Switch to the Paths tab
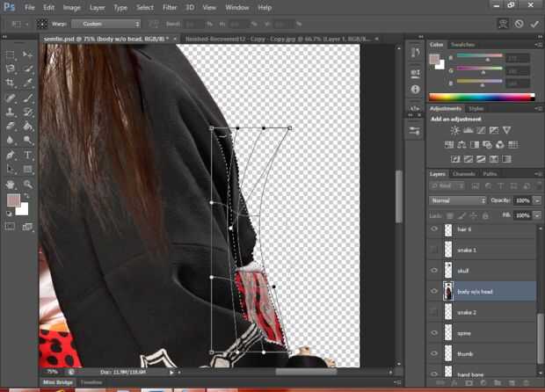This screenshot has height=392, width=545. coord(490,174)
